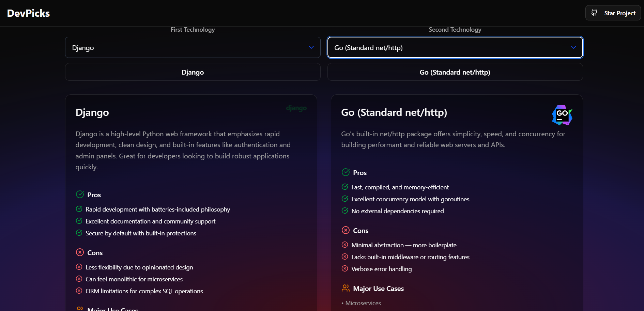Click the DevPicks logo link
Viewport: 644px width, 311px height.
29,13
